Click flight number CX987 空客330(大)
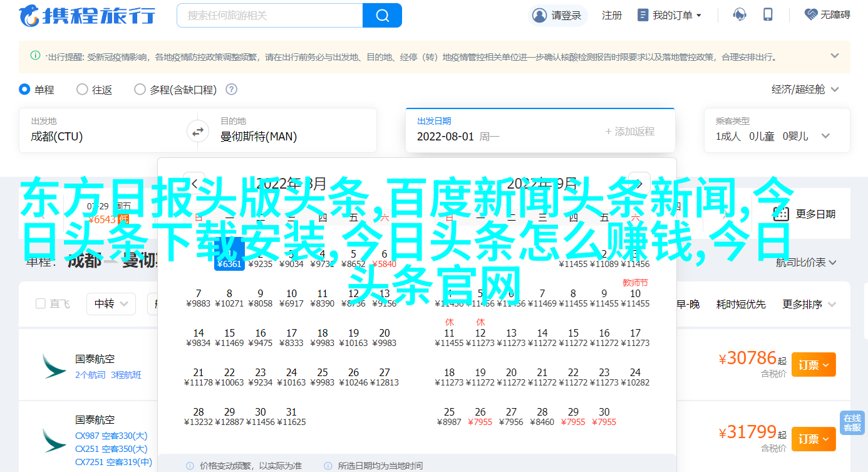Image resolution: width=868 pixels, height=472 pixels. [x=111, y=436]
